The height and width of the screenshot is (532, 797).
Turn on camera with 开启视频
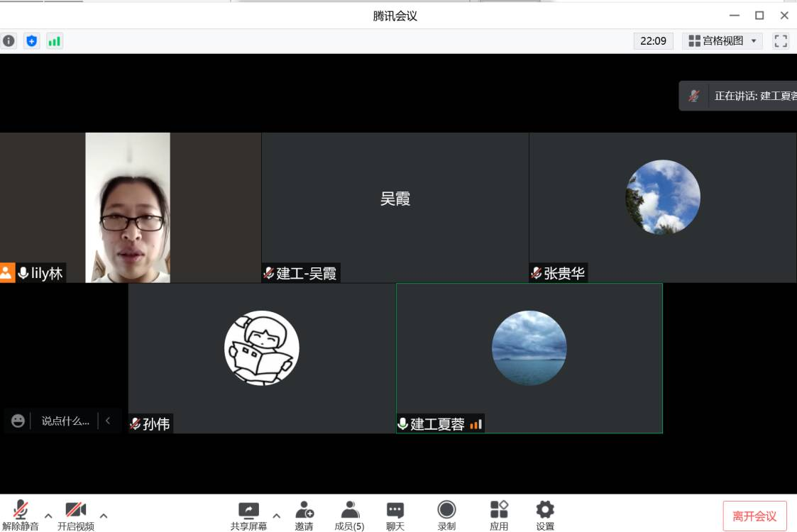[x=75, y=515]
